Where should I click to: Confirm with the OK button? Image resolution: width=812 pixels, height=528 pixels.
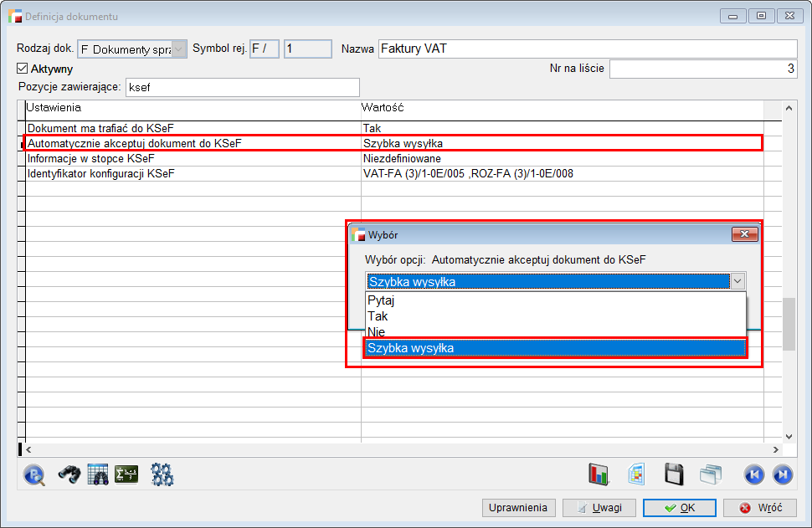(x=679, y=508)
